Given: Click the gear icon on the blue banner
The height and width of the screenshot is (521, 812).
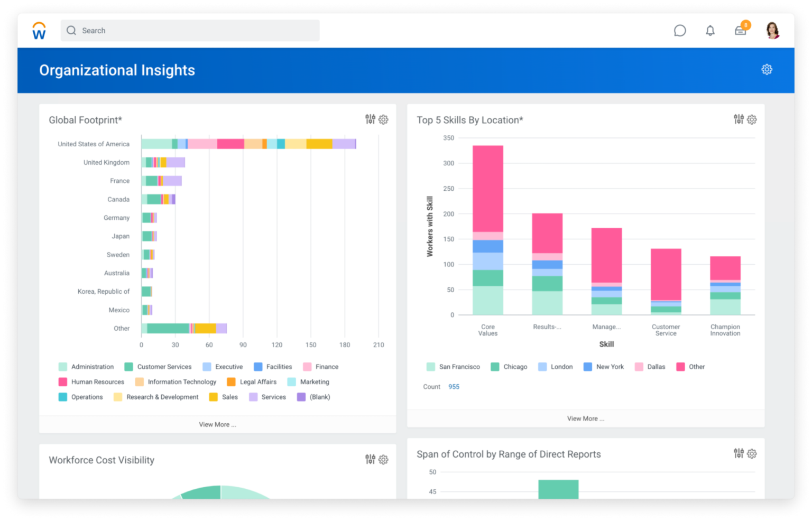Looking at the screenshot, I should click(767, 69).
